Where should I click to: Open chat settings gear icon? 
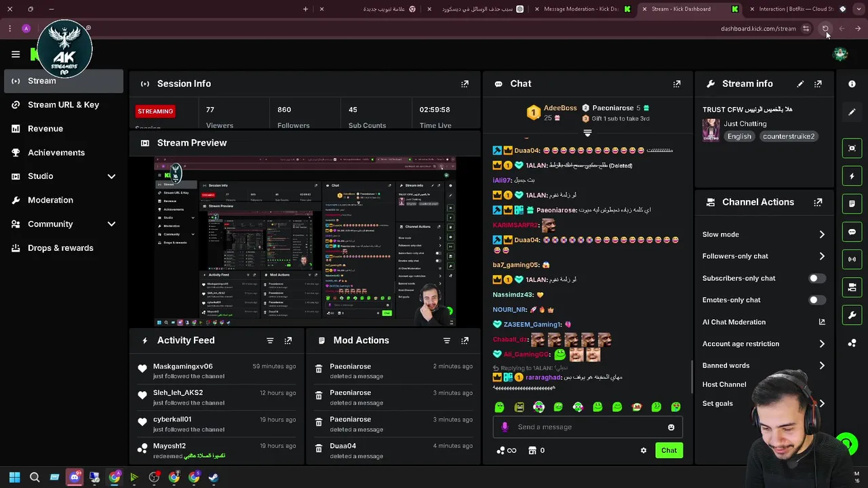644,450
